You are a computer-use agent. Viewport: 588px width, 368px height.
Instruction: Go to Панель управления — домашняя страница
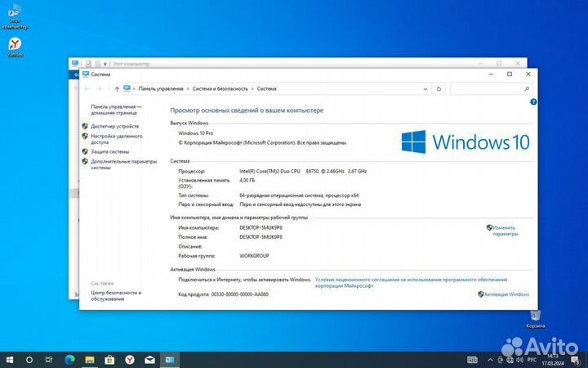(x=116, y=110)
